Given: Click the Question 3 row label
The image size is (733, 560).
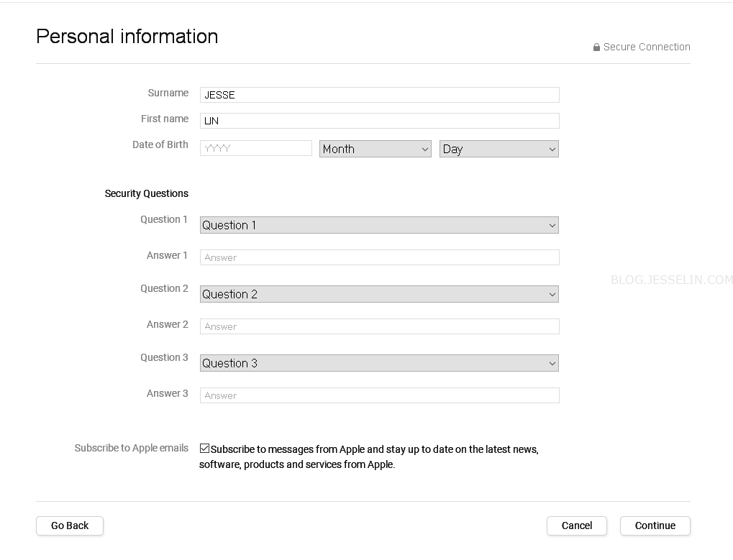Looking at the screenshot, I should point(164,358).
